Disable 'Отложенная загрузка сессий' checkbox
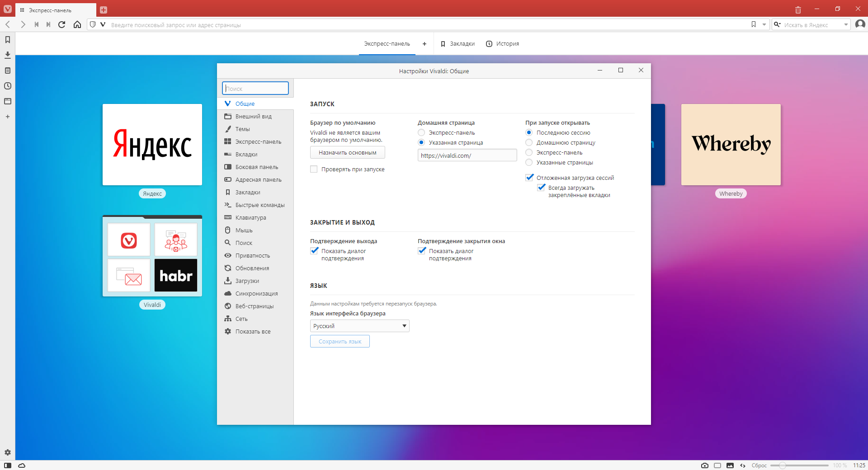868x470 pixels. tap(529, 178)
